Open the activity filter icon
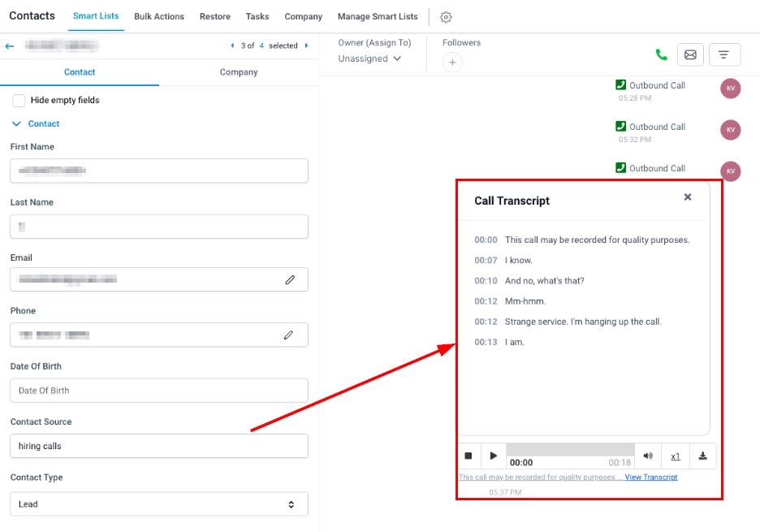This screenshot has height=532, width=760. point(724,55)
